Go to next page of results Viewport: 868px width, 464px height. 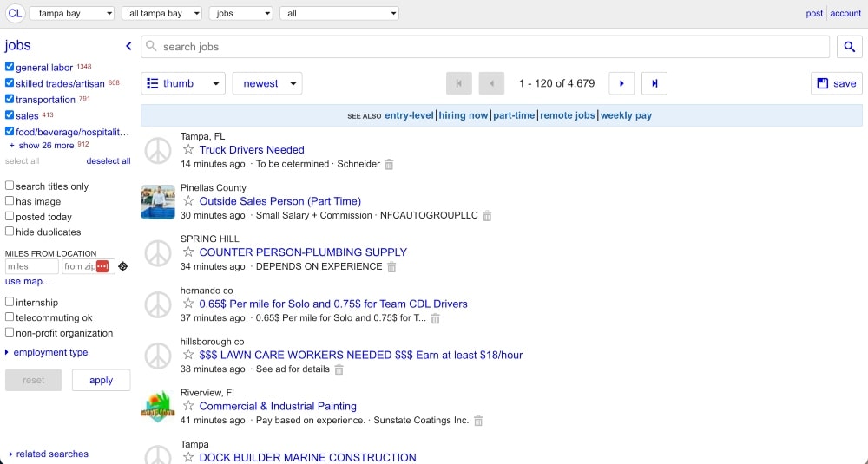(621, 83)
